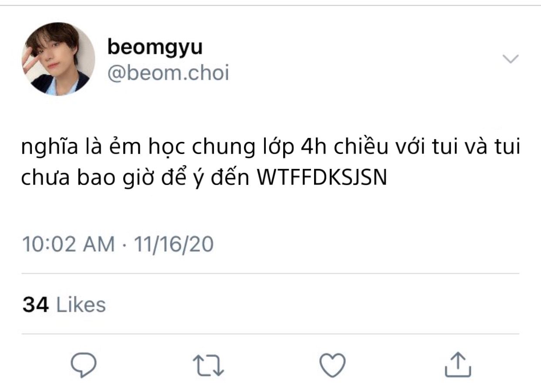View who liked via 34 Likes

coord(64,305)
